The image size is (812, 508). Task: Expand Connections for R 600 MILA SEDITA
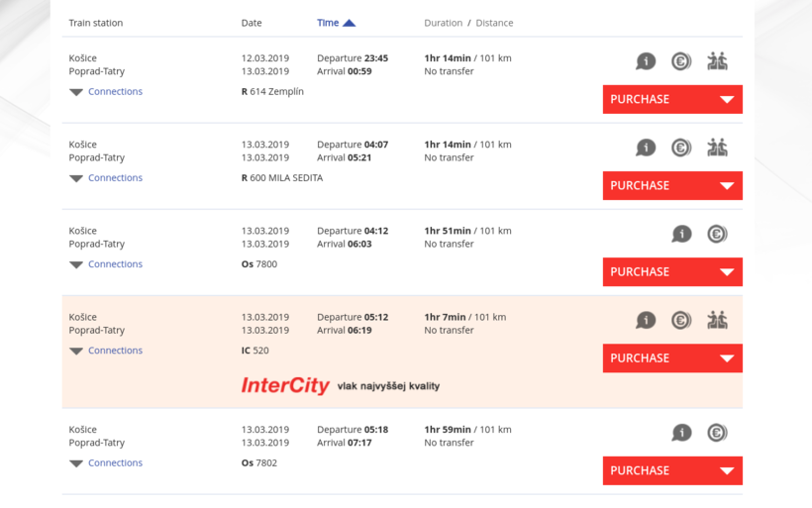click(106, 178)
